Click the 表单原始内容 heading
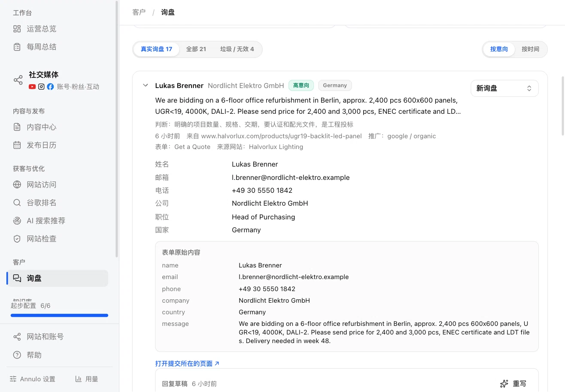The width and height of the screenshot is (565, 392). [x=181, y=252]
